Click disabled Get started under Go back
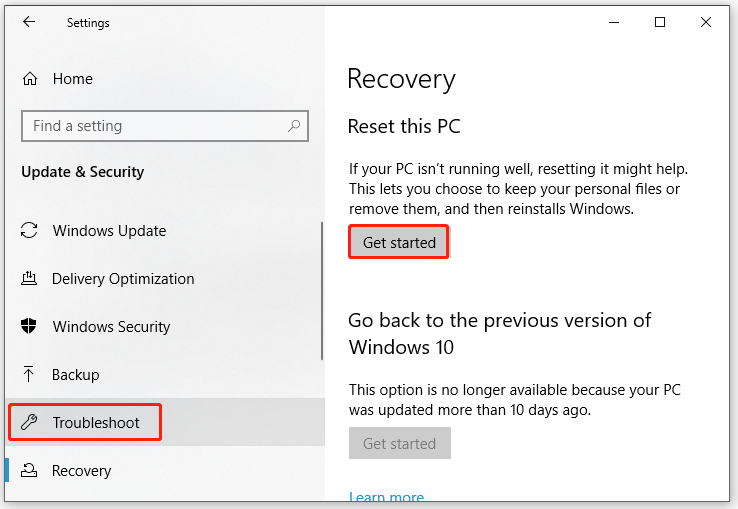 pos(400,443)
